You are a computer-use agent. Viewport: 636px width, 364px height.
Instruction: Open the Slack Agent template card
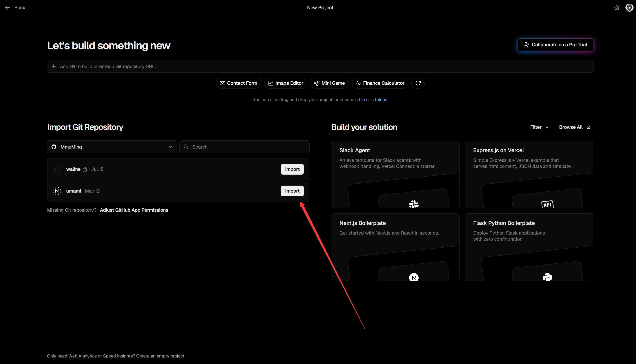(395, 174)
